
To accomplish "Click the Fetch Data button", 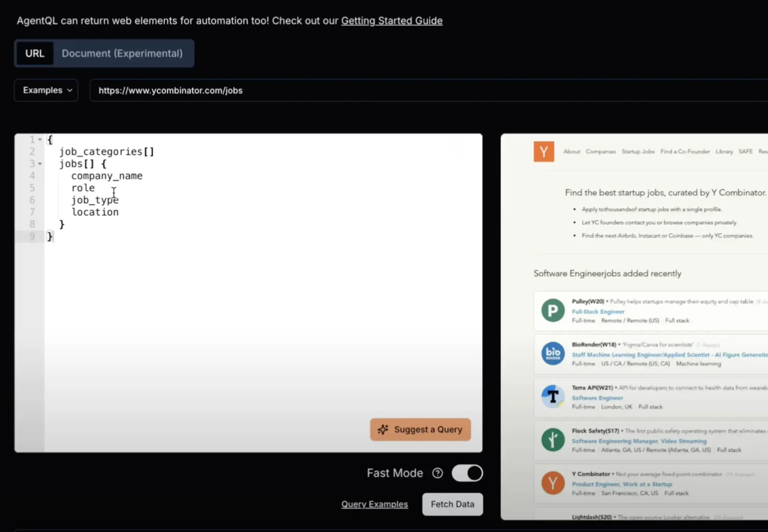I will pyautogui.click(x=452, y=504).
